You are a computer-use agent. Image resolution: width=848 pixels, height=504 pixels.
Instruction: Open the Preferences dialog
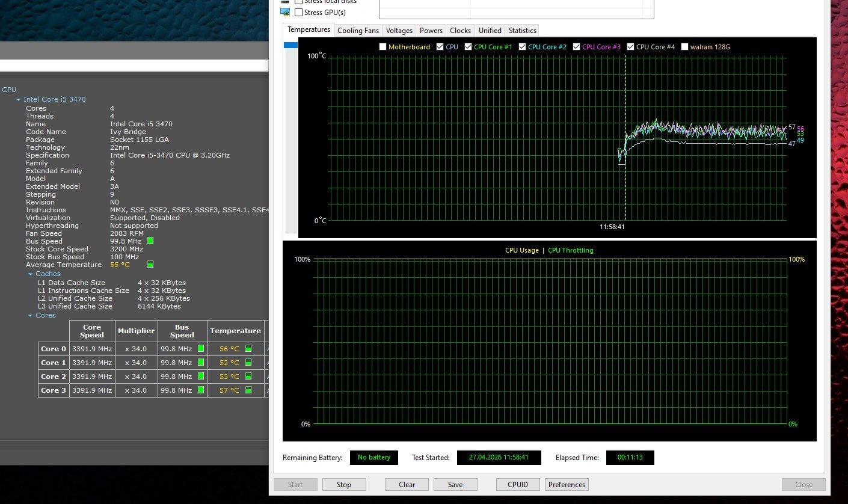567,485
